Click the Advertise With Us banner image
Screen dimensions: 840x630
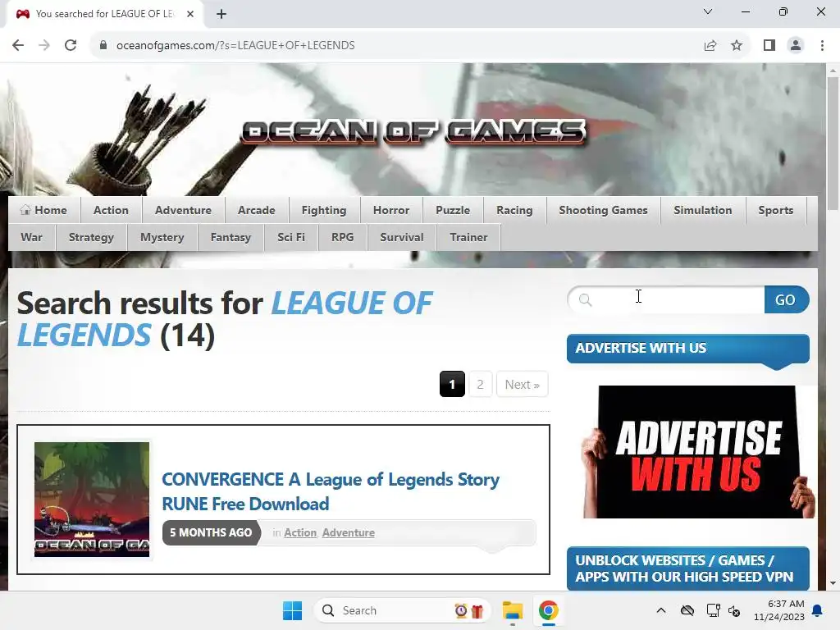click(x=698, y=452)
